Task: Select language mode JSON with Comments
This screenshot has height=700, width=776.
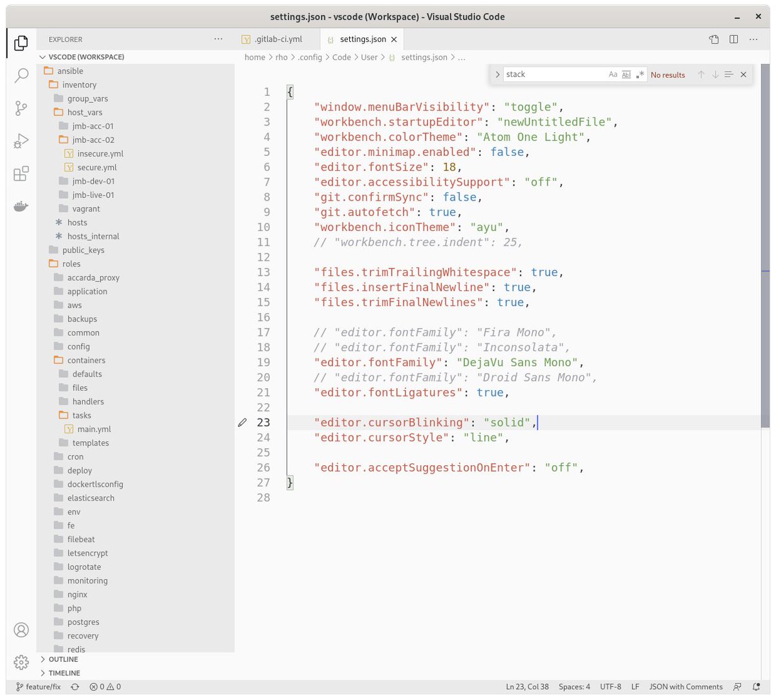Action: pos(685,687)
